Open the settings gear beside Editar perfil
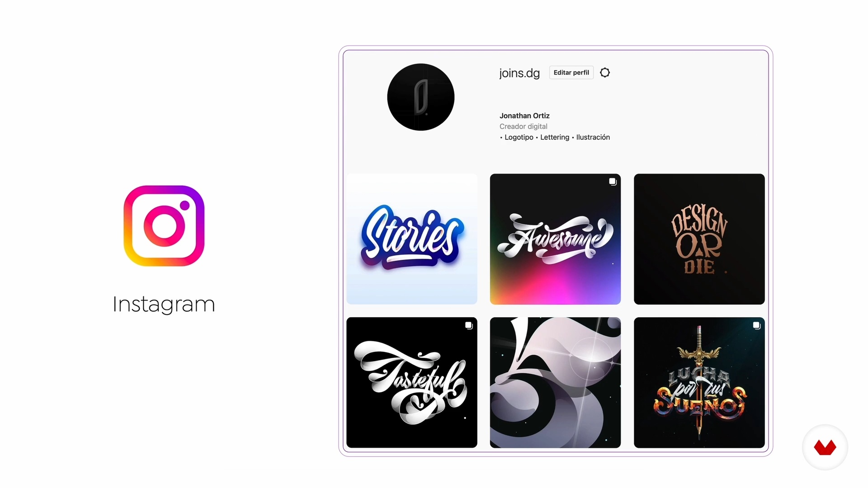868x488 pixels. (x=605, y=73)
